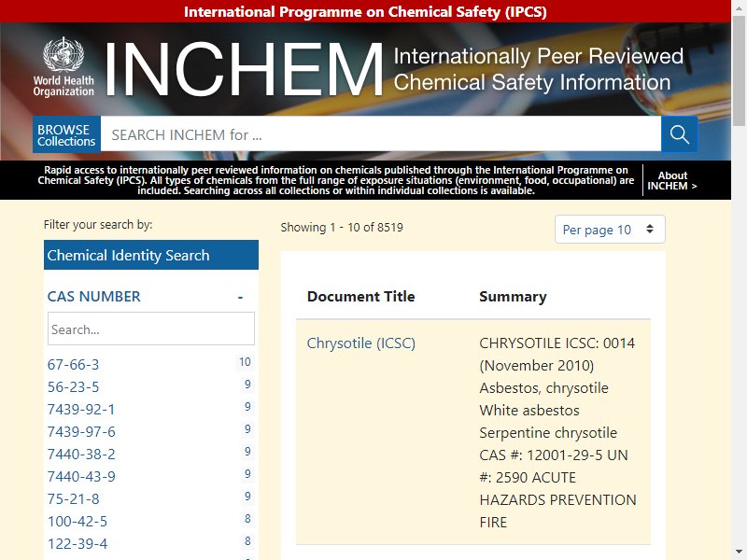Open the Per page 10 dropdown
The width and height of the screenshot is (747, 560).
pos(610,229)
